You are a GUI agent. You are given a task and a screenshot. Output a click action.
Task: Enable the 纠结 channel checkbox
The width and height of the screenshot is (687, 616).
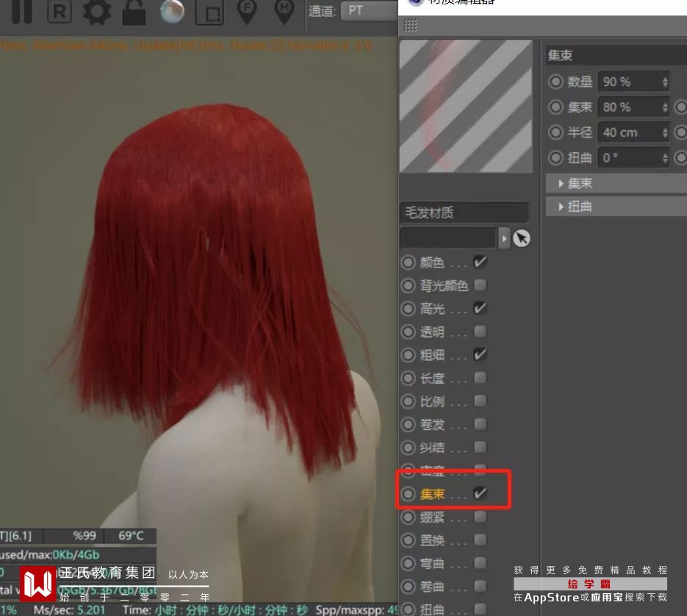pyautogui.click(x=481, y=447)
